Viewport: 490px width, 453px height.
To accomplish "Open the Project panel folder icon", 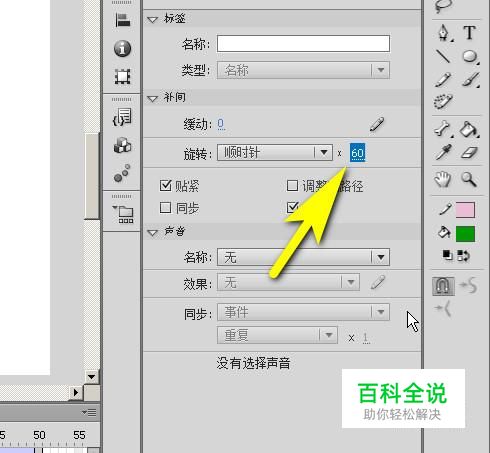I will point(123,214).
